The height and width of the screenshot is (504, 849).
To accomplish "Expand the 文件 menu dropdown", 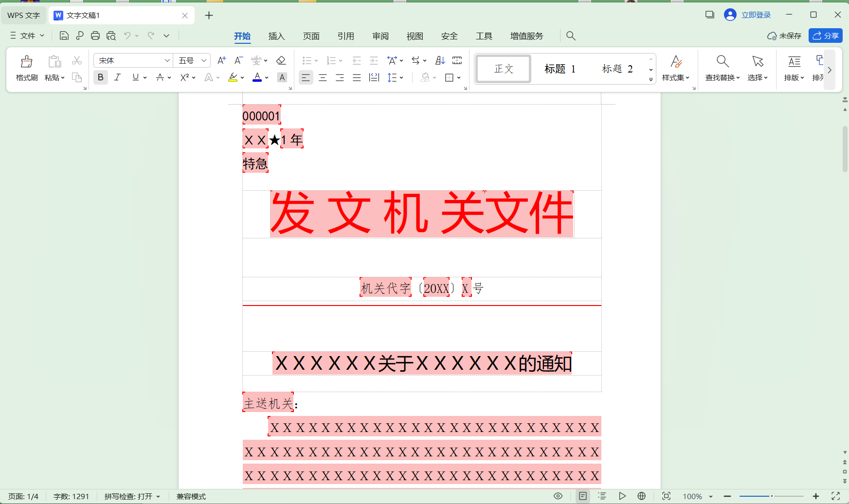I will 28,36.
